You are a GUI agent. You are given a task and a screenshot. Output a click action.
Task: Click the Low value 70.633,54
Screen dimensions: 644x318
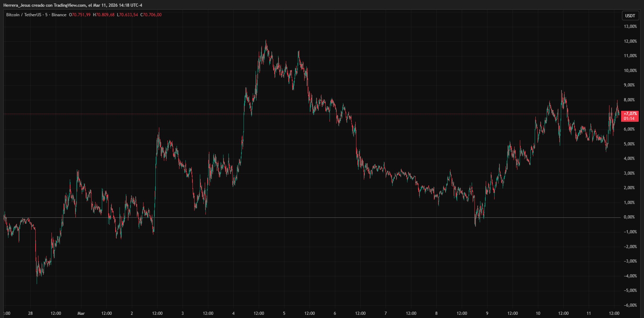pyautogui.click(x=129, y=15)
